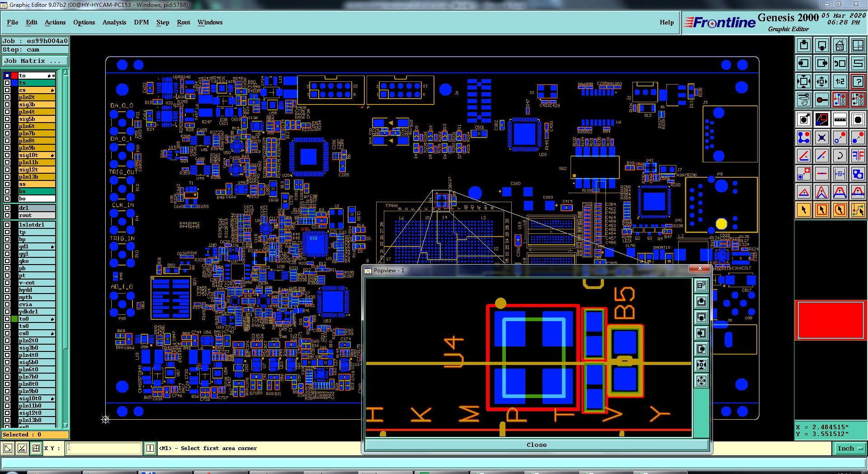Toggle checkbox for layer sig3b

(x=7, y=104)
